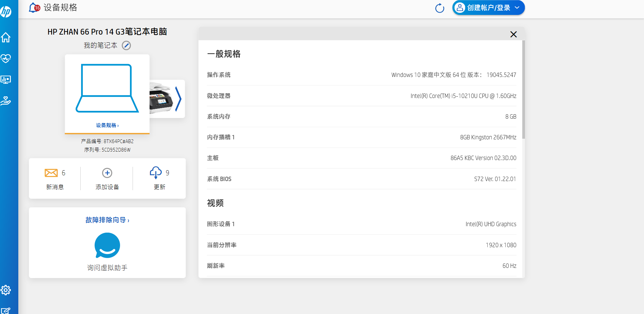Click the 86A5 KBC Version motherboard value
This screenshot has width=644, height=314.
483,158
